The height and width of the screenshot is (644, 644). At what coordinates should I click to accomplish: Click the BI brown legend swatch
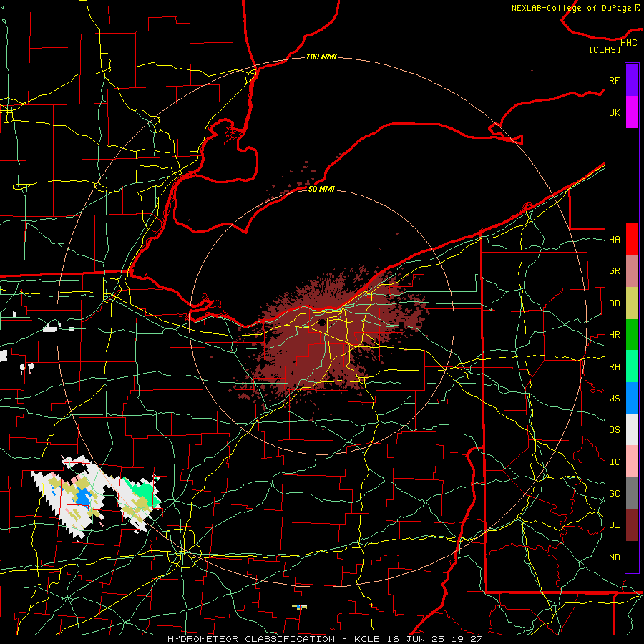(x=632, y=525)
